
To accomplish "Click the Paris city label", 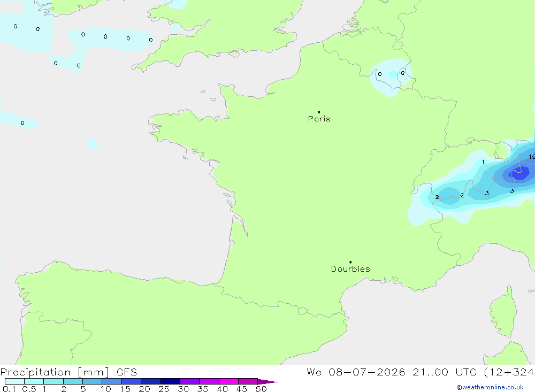I will tap(319, 119).
